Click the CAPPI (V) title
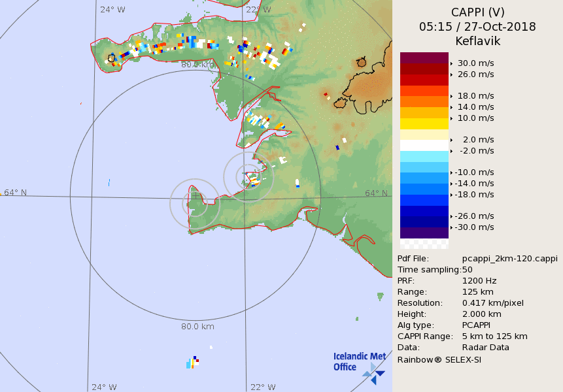563x392 pixels. [x=477, y=12]
